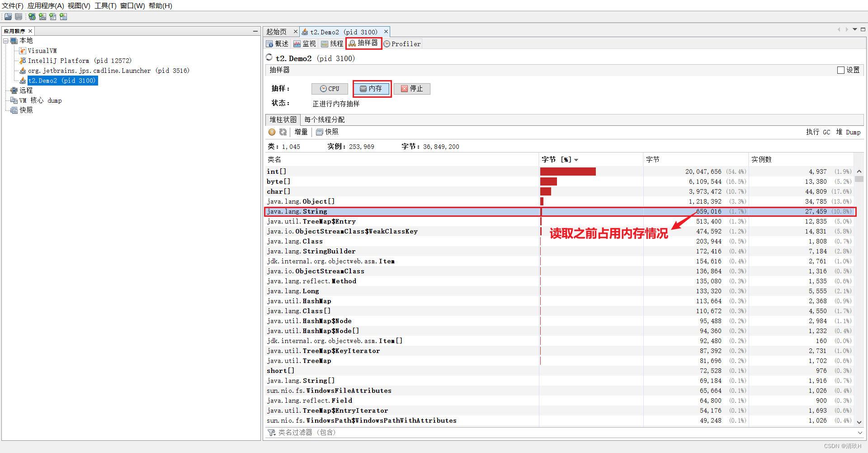The height and width of the screenshot is (453, 868).
Task: Click the 停止 stop button
Action: (412, 89)
